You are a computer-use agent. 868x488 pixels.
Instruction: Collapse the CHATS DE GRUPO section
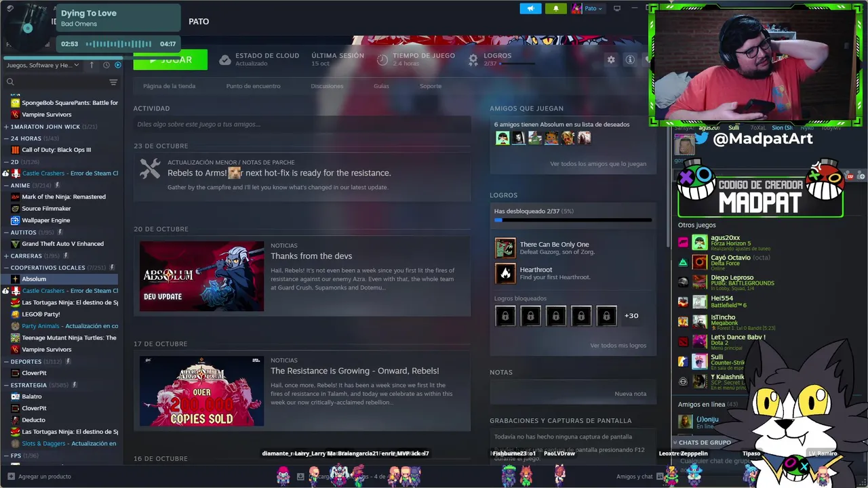click(x=702, y=443)
